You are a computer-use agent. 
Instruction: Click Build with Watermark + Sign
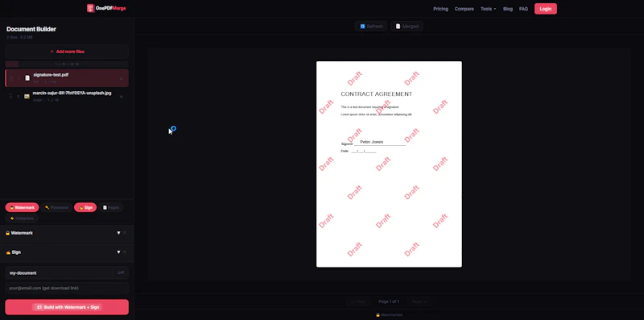(67, 307)
